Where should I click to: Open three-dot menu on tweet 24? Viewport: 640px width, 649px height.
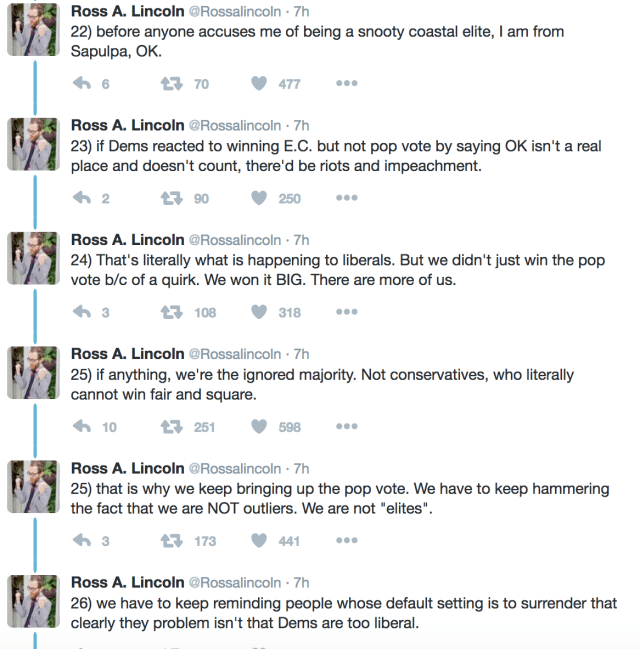click(346, 312)
